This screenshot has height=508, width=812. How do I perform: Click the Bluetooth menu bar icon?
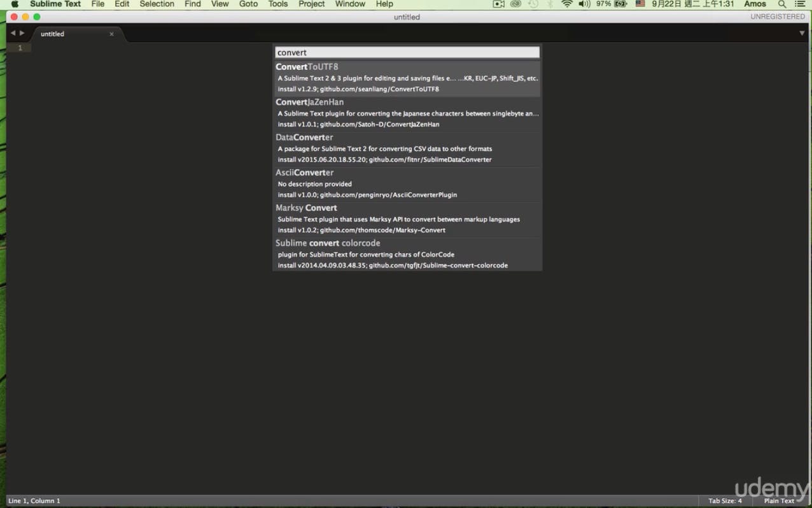(x=550, y=4)
